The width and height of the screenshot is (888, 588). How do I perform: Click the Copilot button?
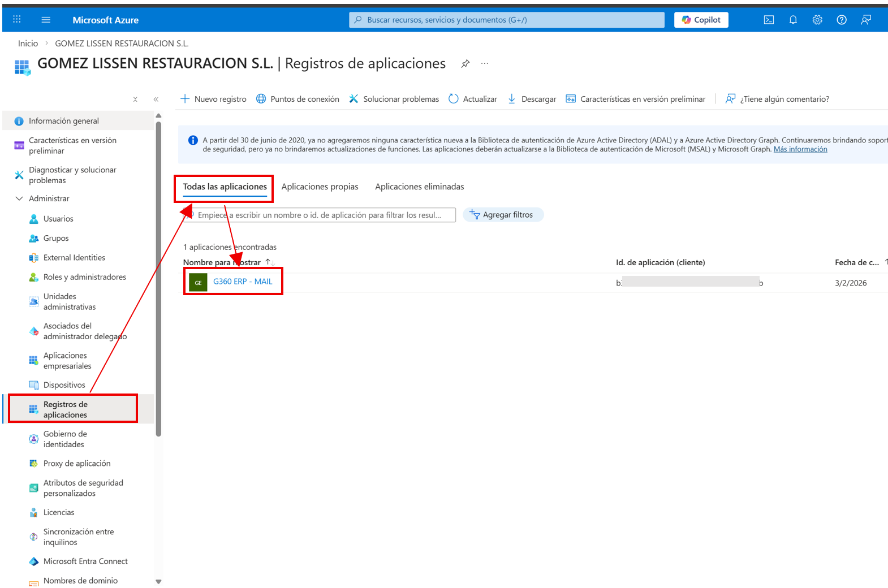701,20
